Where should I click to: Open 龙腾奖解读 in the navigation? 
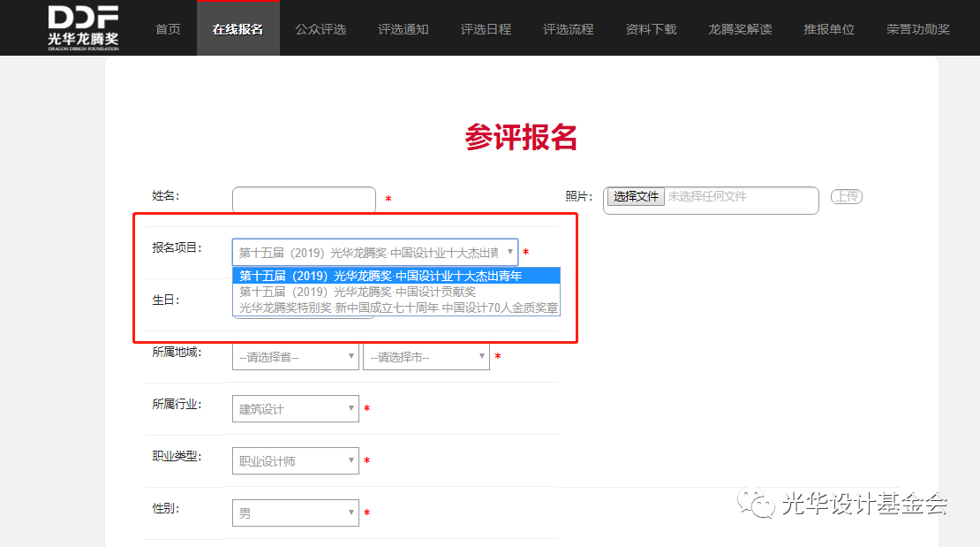point(740,29)
